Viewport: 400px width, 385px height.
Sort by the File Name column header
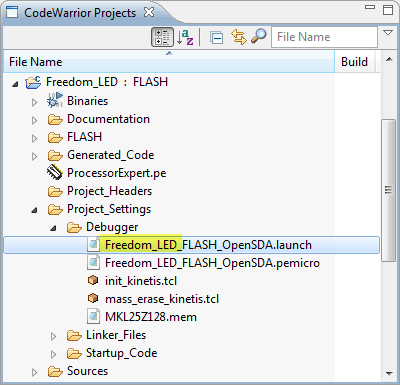point(169,62)
